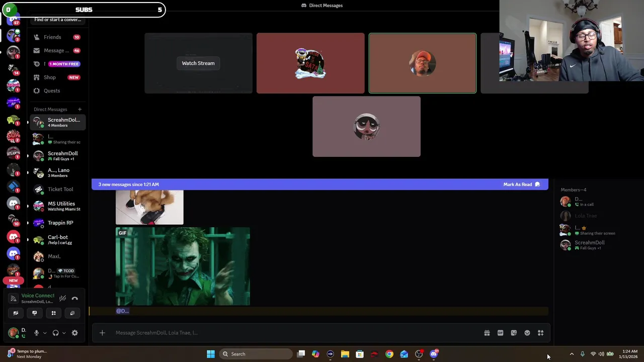Toggle noise suppression
The width and height of the screenshot is (644, 362).
point(62,299)
